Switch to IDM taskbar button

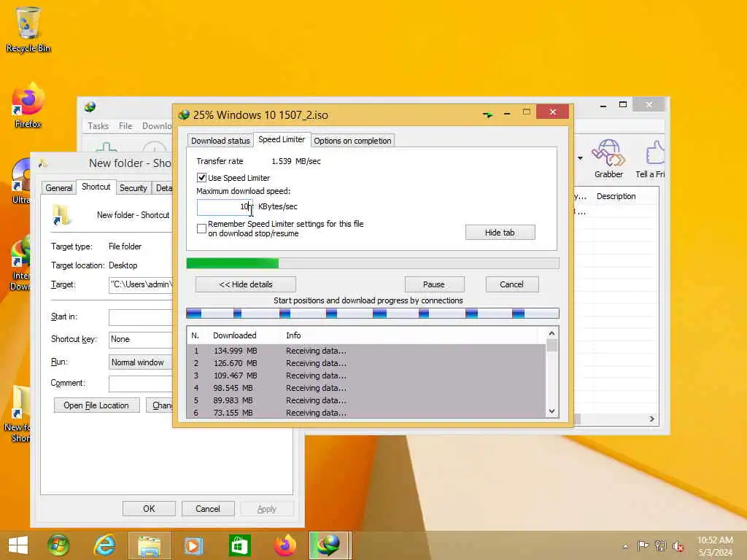pos(330,545)
